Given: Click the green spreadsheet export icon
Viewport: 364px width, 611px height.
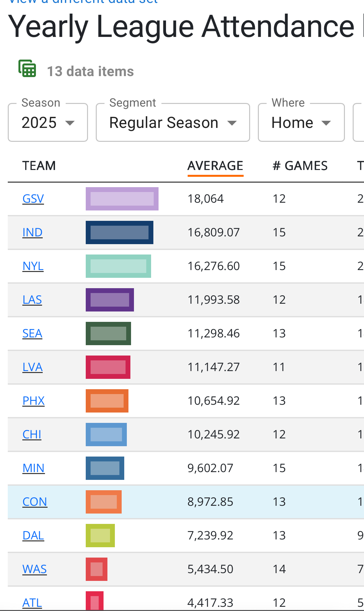Looking at the screenshot, I should pos(27,68).
